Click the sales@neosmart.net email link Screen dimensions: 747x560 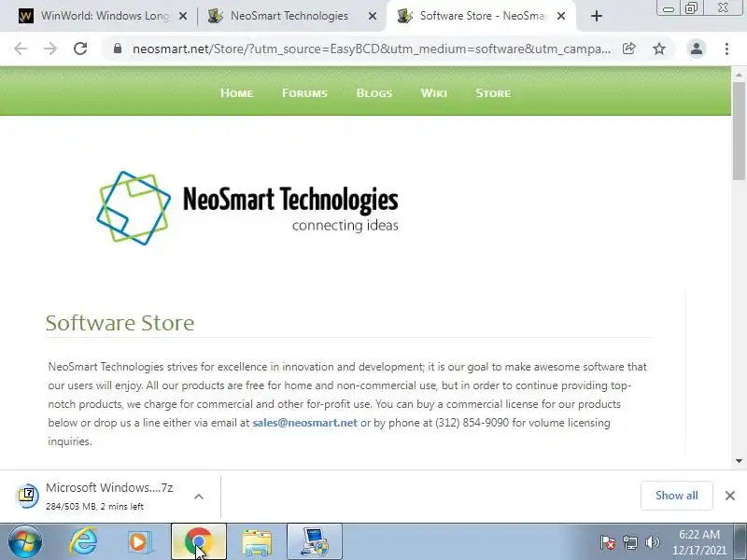(x=305, y=423)
